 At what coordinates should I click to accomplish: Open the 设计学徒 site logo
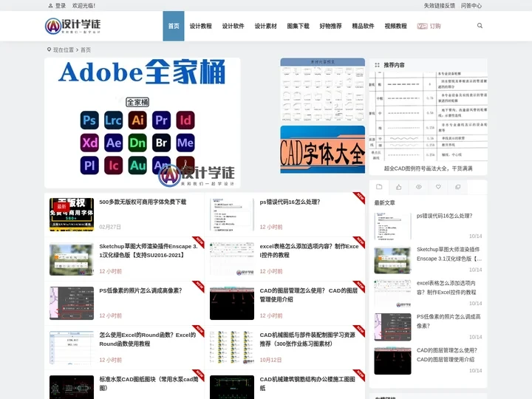72,26
